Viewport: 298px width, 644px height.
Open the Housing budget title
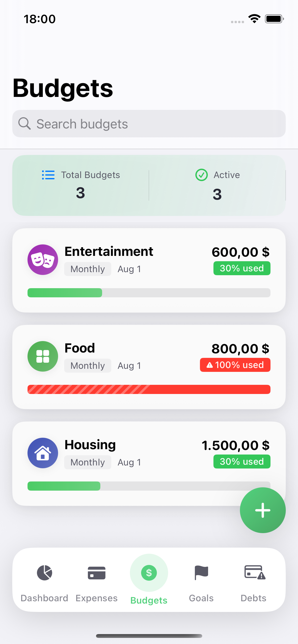(90, 445)
